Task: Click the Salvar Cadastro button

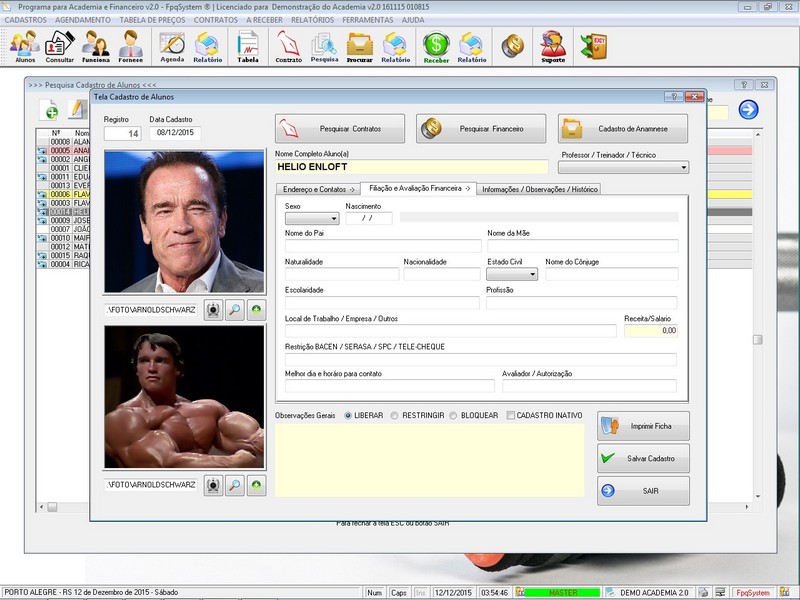Action: click(643, 459)
